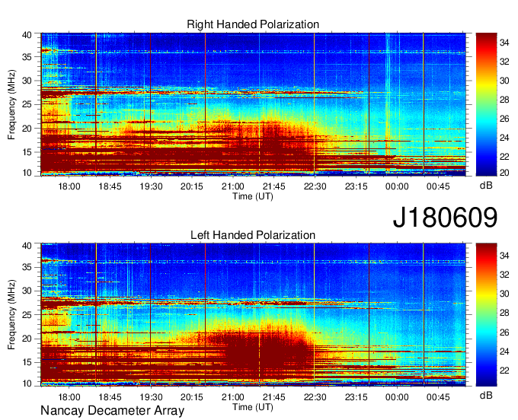Click the 21:45 tick under the Left Handed plot

point(274,397)
